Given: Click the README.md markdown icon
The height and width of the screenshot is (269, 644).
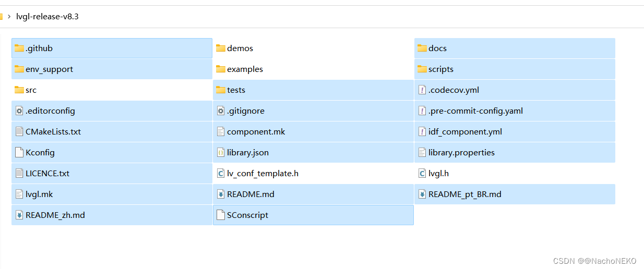Looking at the screenshot, I should click(x=221, y=194).
